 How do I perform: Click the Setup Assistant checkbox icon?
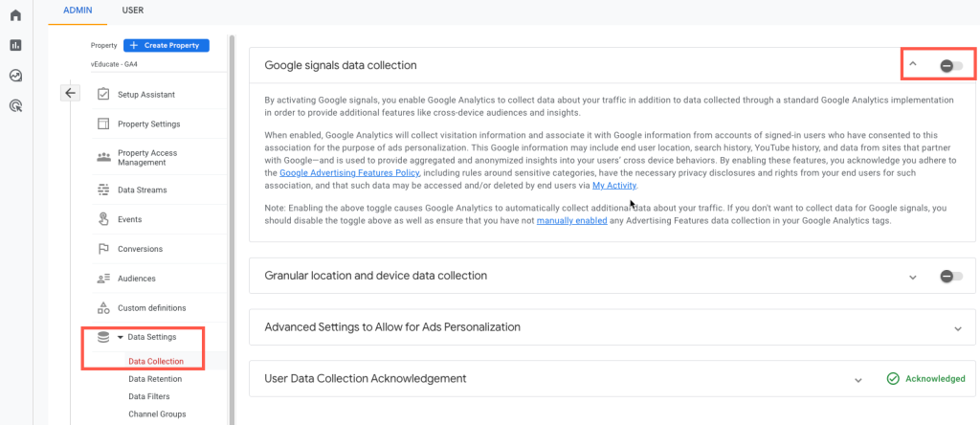click(103, 95)
